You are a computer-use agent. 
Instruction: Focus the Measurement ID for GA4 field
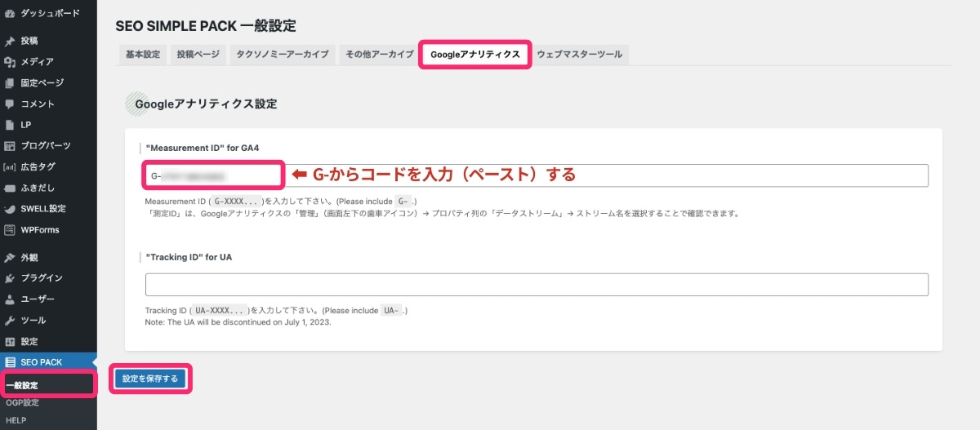pos(537,175)
